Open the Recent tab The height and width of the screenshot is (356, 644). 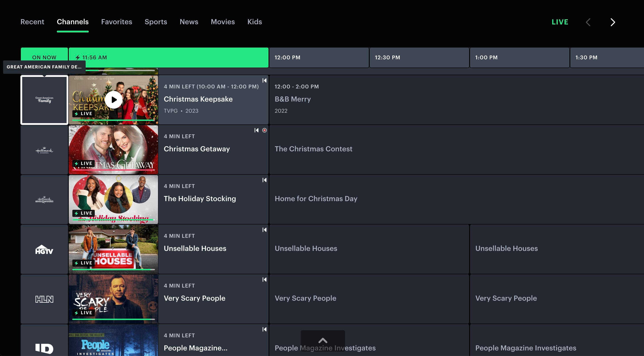(x=32, y=22)
